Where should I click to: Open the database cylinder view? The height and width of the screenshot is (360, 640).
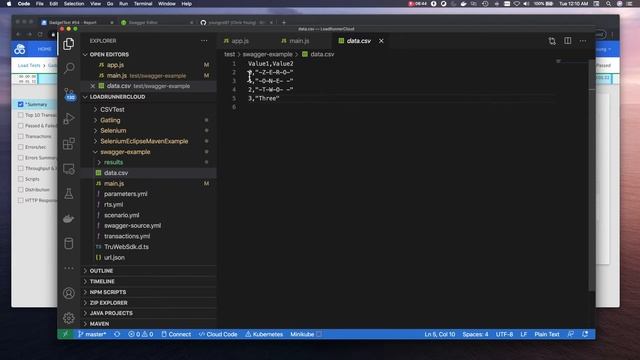(69, 244)
